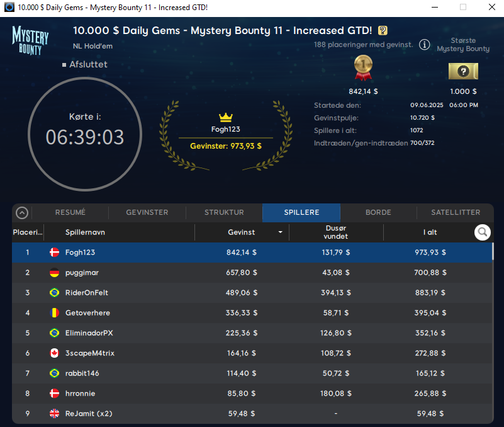Screen dimensions: 504x427
Task: Click the UK flag next to ReJamit
Action: (x=54, y=414)
